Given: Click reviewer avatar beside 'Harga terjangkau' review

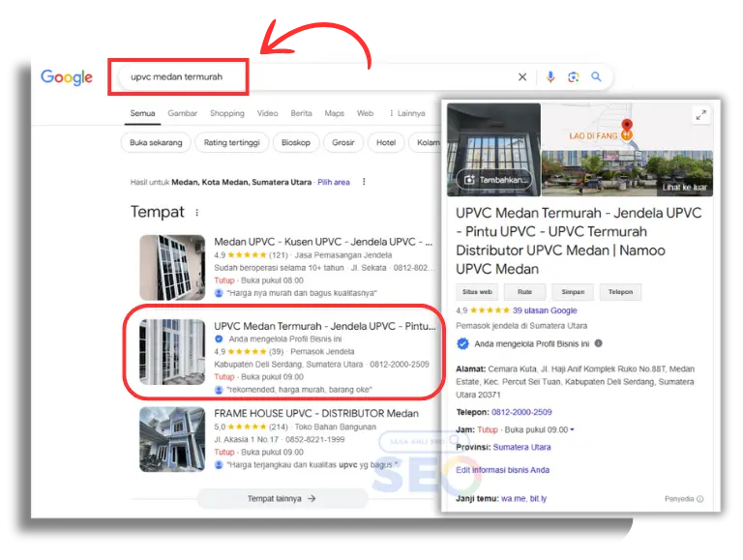Looking at the screenshot, I should tap(219, 465).
